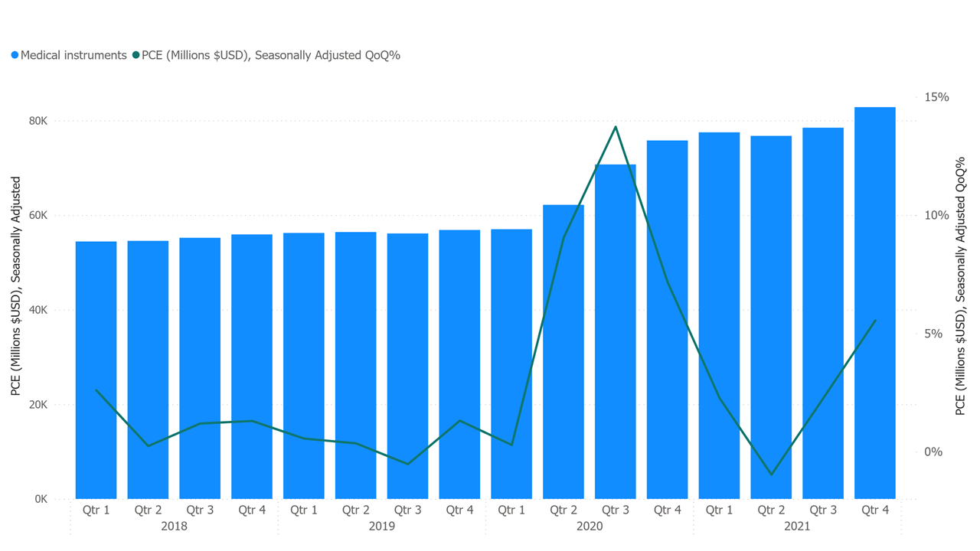Click the 2020 Qtr 2 bar
980x551 pixels.
(563, 351)
